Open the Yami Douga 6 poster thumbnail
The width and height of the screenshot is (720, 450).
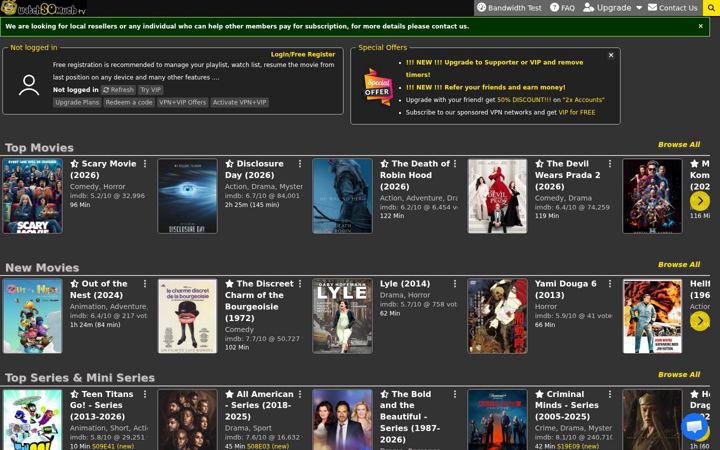497,316
